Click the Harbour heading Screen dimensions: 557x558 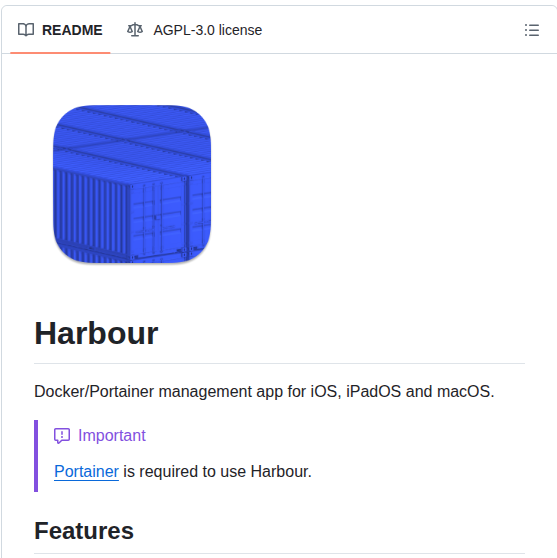96,333
